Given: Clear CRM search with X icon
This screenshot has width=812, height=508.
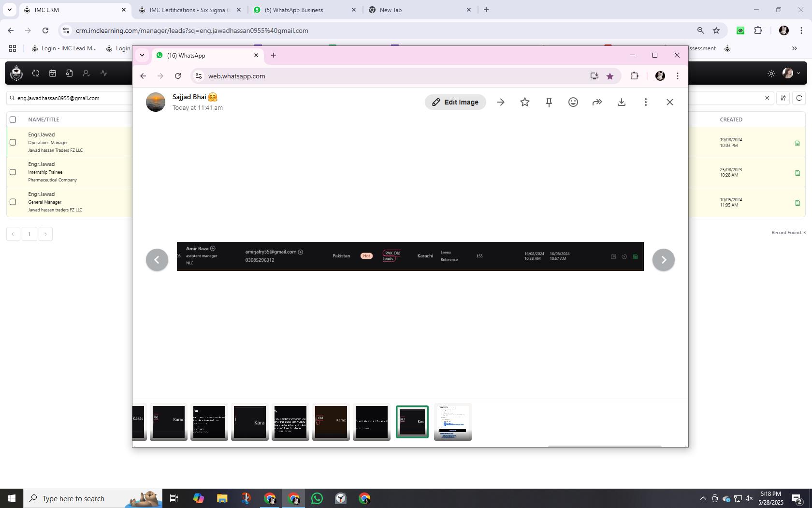Looking at the screenshot, I should pyautogui.click(x=767, y=98).
